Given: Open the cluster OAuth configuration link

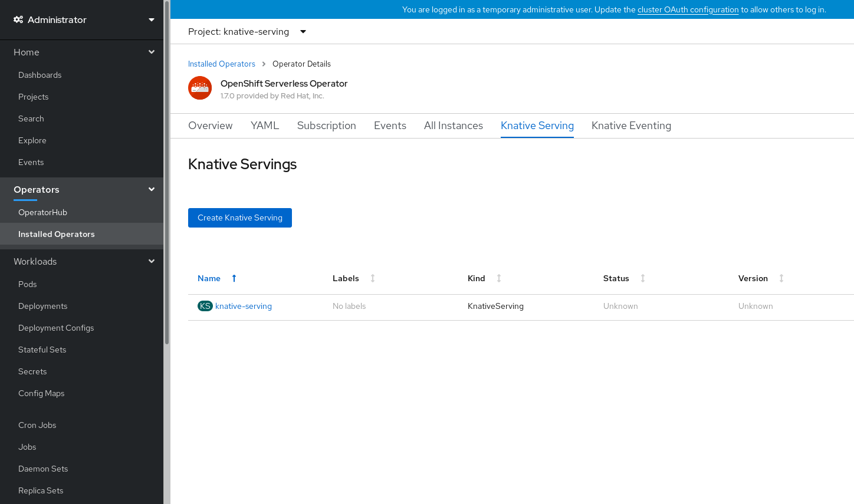Looking at the screenshot, I should tap(688, 9).
